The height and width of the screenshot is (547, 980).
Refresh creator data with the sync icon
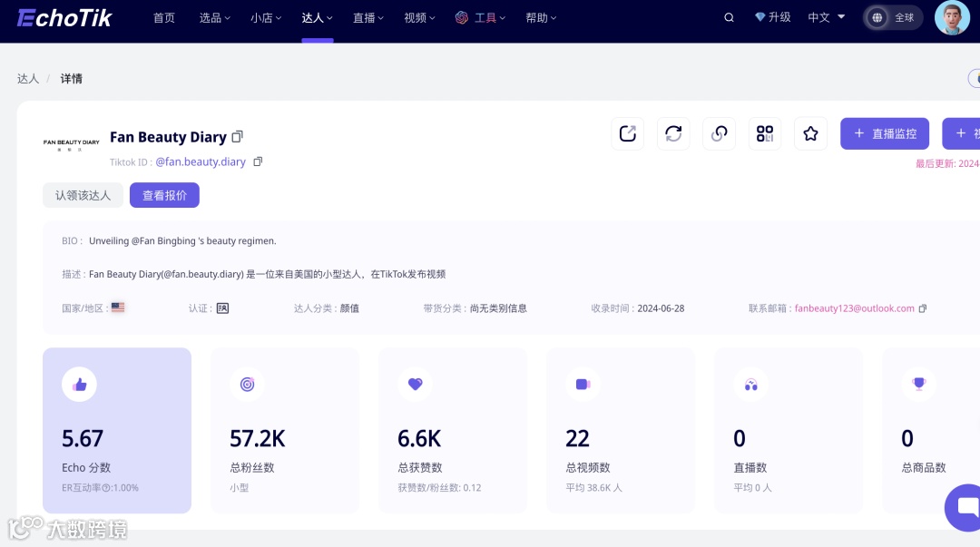[x=673, y=133]
